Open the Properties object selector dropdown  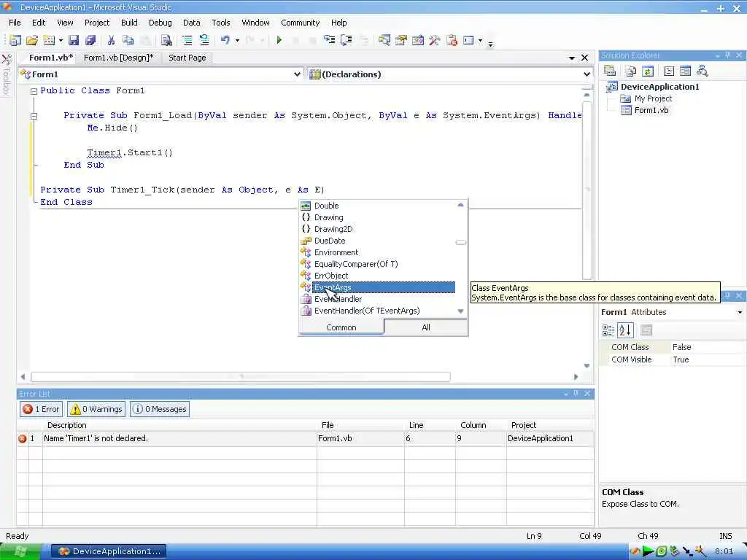tap(740, 312)
